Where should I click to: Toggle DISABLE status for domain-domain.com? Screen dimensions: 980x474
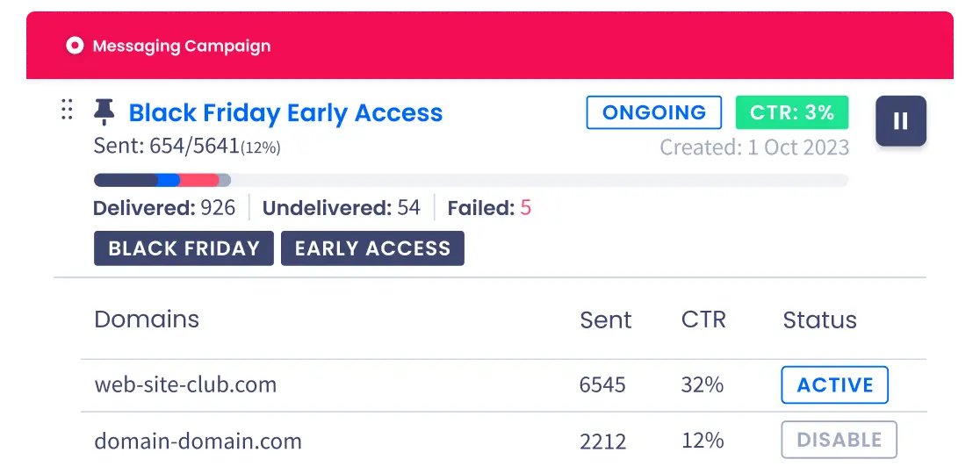click(x=839, y=440)
